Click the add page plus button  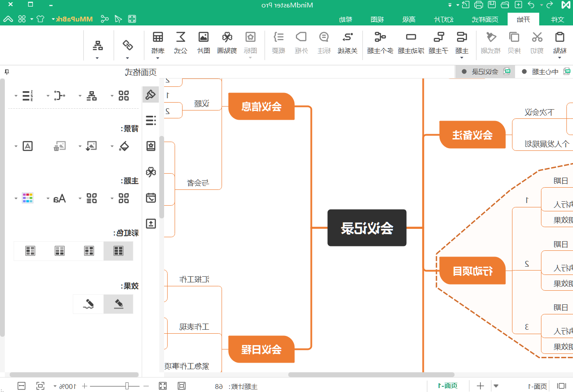[480, 386]
